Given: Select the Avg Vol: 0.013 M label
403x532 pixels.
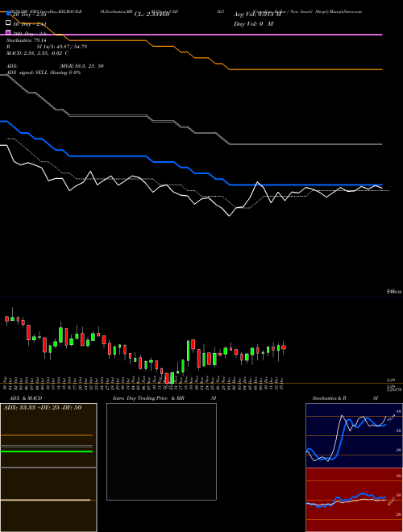Looking at the screenshot, I should [x=257, y=15].
